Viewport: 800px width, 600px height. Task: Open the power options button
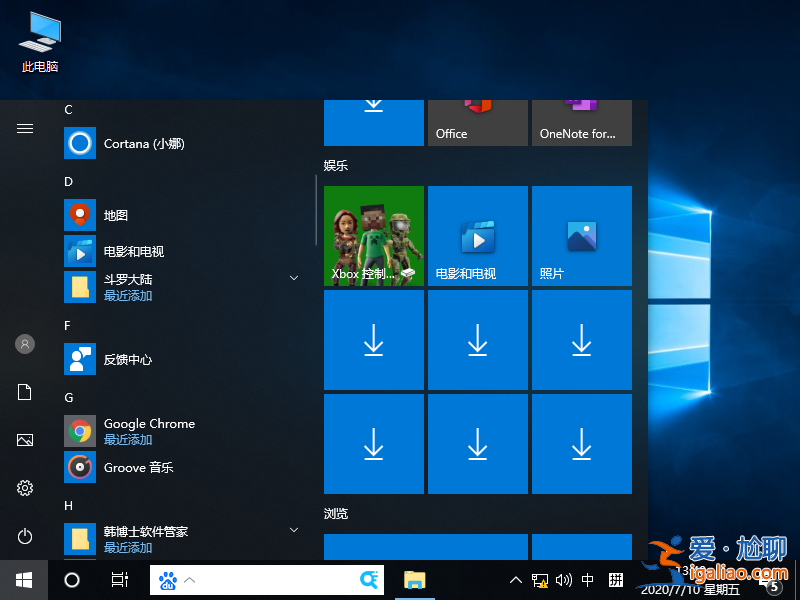pos(25,537)
